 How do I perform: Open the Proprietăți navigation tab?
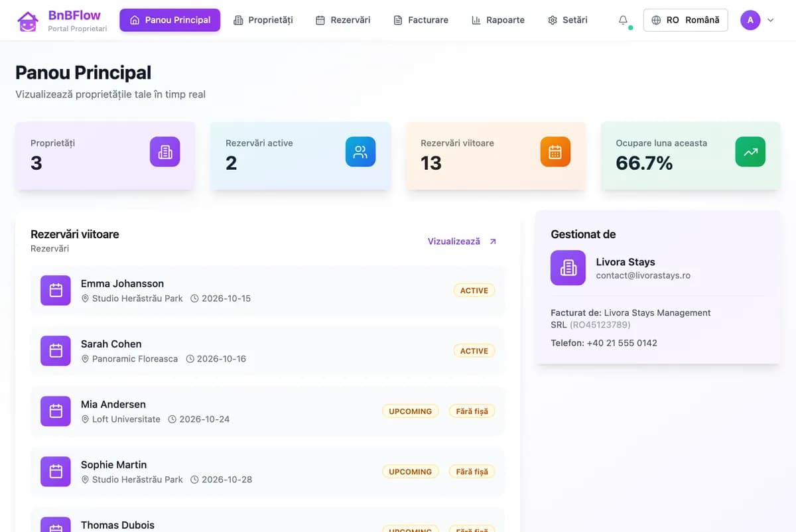tap(263, 20)
